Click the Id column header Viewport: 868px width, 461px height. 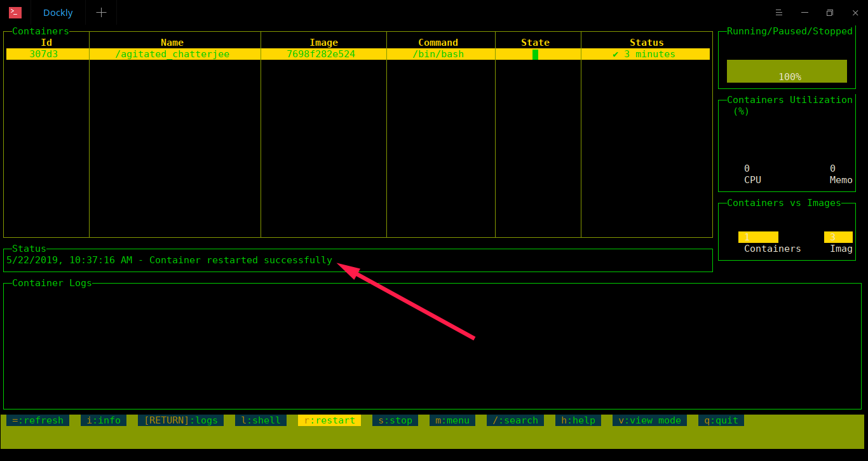click(x=46, y=43)
